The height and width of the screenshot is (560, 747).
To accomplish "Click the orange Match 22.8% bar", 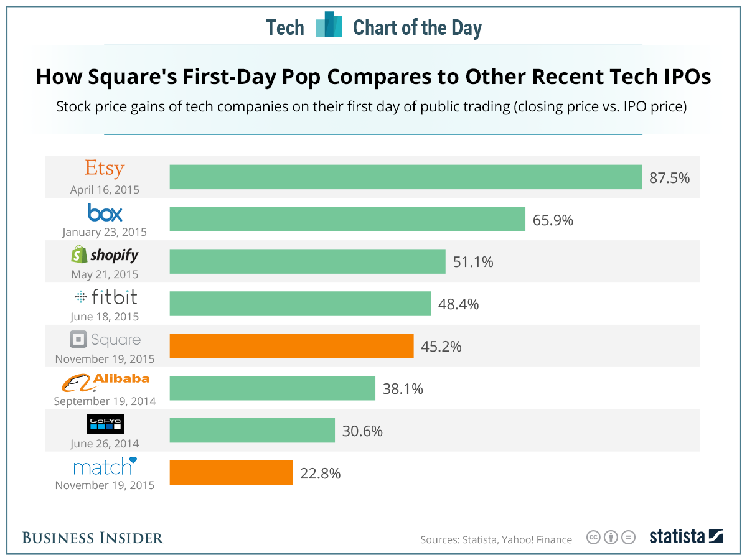I will pyautogui.click(x=231, y=473).
